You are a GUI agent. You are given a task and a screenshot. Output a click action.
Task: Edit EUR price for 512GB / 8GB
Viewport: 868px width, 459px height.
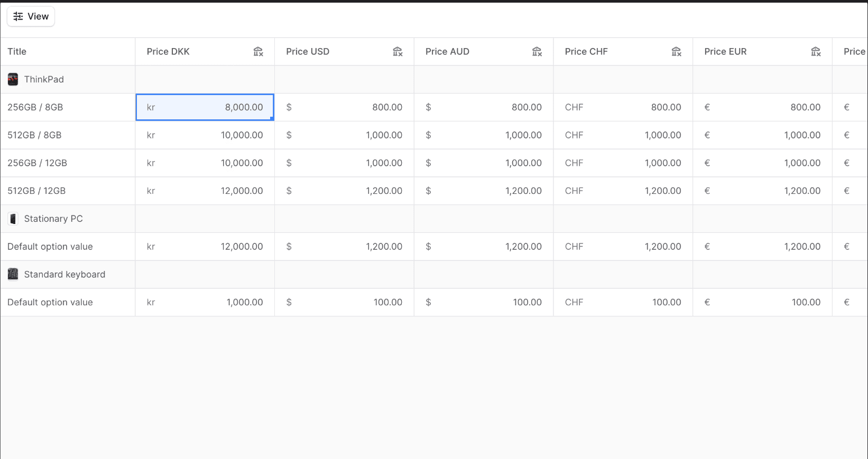click(x=763, y=135)
